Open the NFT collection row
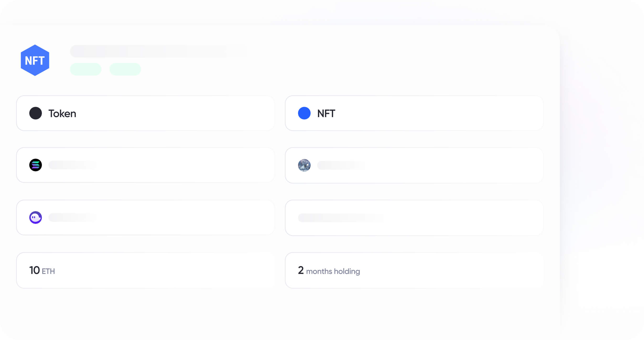Screen dimensions: 644x340 point(414,165)
